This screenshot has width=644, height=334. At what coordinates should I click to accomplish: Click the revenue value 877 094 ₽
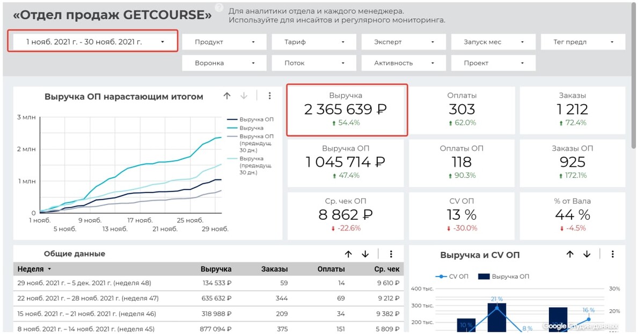tap(215, 329)
